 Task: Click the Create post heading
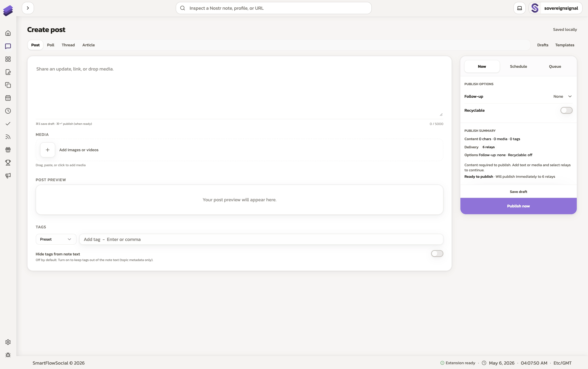pos(46,29)
